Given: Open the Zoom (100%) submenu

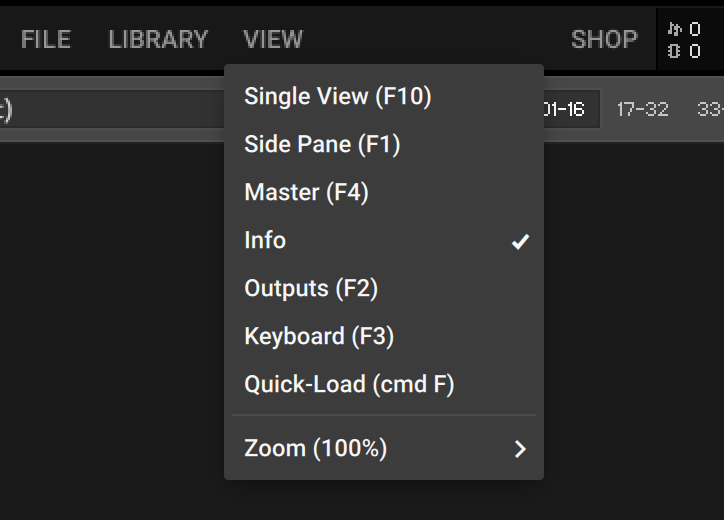Looking at the screenshot, I should (315, 449).
